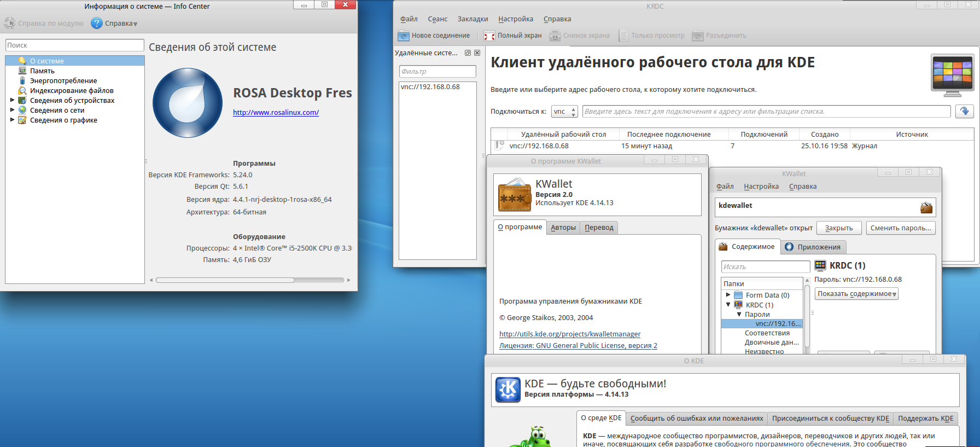
Task: Click the Снимок экрана toolbar icon
Action: (x=555, y=36)
